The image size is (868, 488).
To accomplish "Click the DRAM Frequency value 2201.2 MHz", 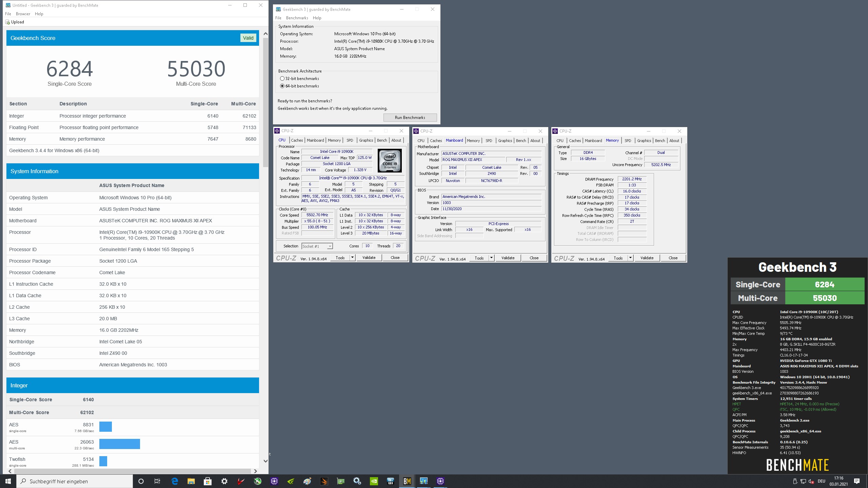I will [x=632, y=179].
